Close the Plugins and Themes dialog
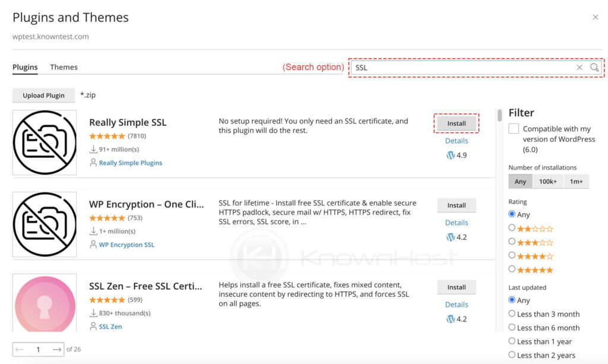This screenshot has width=608, height=364. [596, 17]
